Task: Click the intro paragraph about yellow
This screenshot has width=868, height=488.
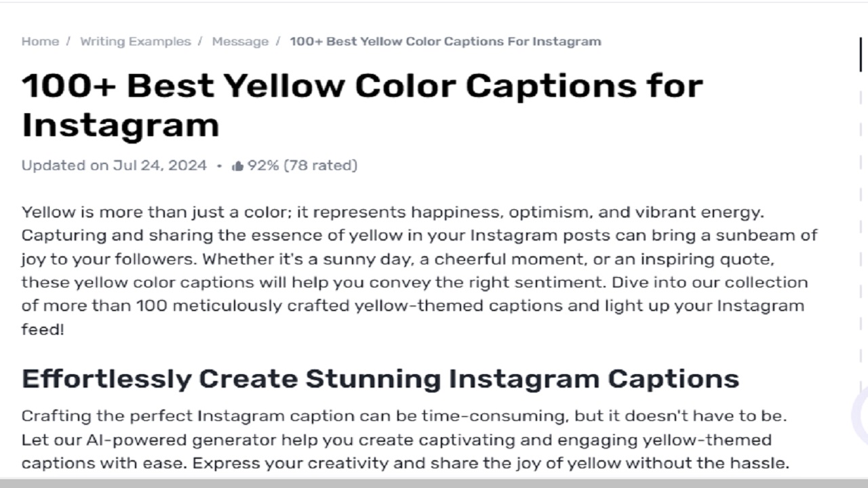Action: click(x=420, y=271)
